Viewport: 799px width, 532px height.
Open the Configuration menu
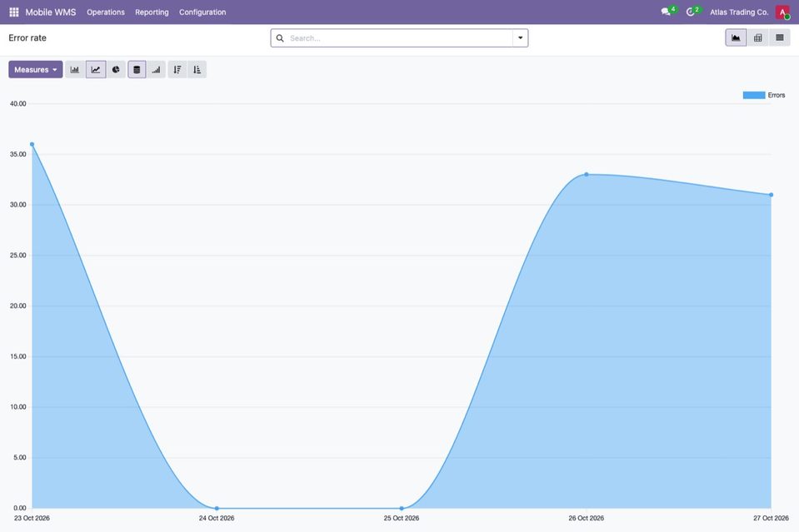202,12
